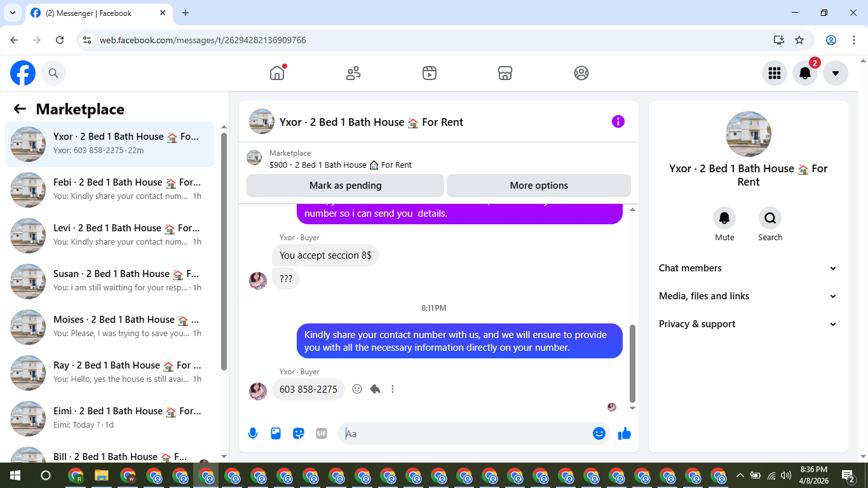Click Yxor's avatar beside the phone number message

click(x=258, y=391)
